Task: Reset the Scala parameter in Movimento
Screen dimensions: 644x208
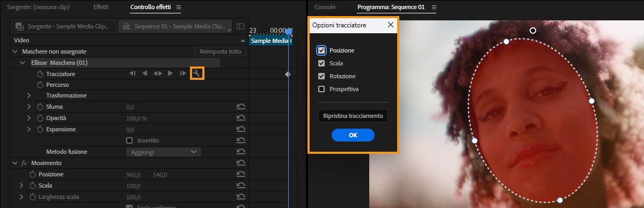Action: (x=241, y=185)
